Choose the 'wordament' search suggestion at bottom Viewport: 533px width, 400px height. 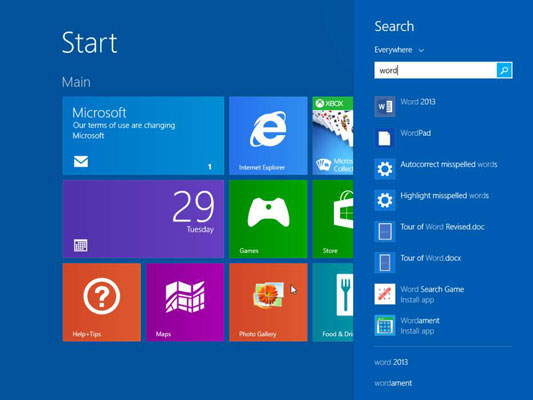pos(393,383)
